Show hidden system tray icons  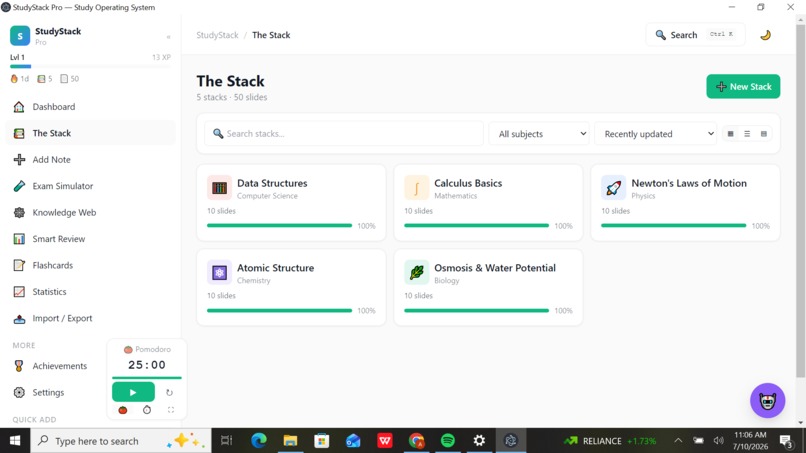pos(678,441)
